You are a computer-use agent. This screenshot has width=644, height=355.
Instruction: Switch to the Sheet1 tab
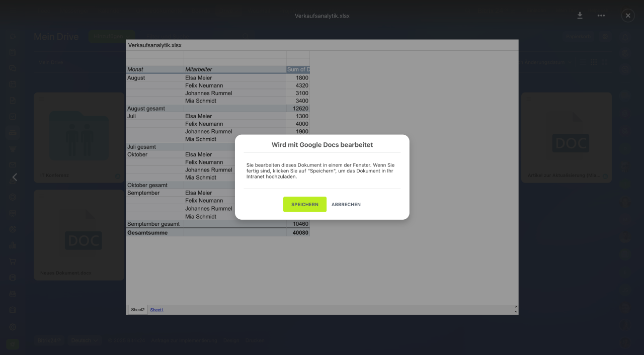[157, 310]
